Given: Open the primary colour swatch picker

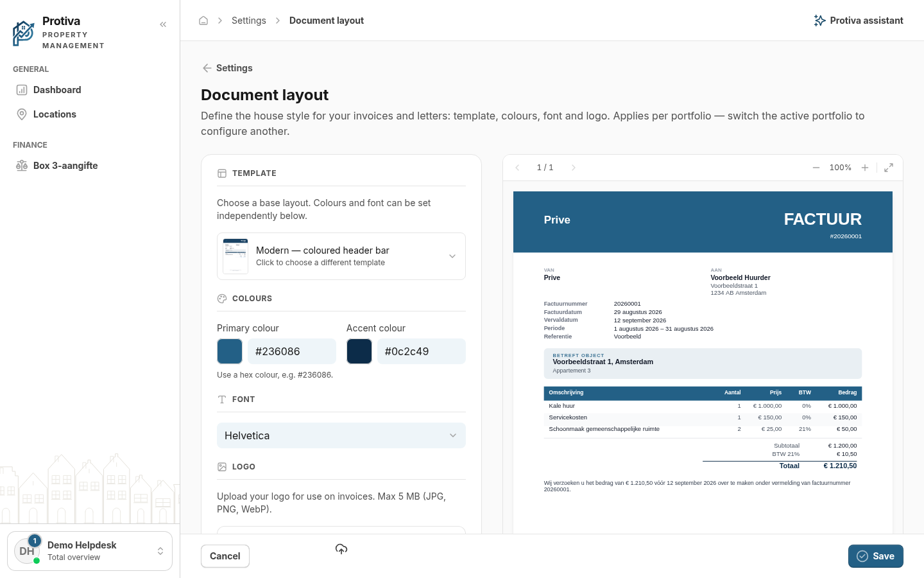Looking at the screenshot, I should pos(230,351).
